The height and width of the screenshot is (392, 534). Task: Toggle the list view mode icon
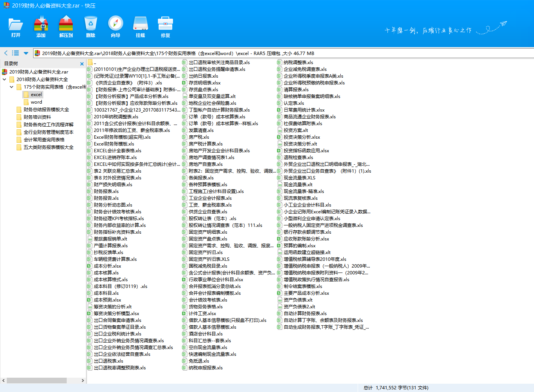15,53
